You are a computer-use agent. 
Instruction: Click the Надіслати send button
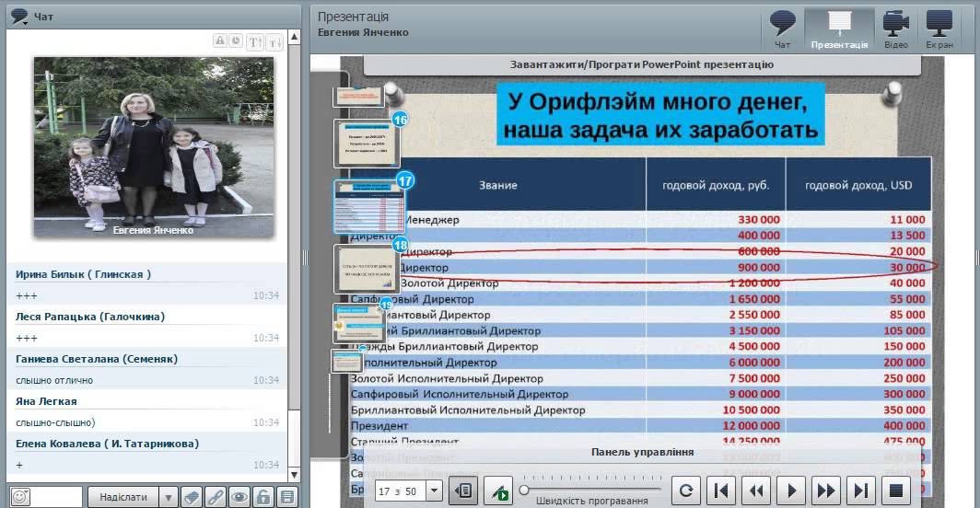click(123, 497)
